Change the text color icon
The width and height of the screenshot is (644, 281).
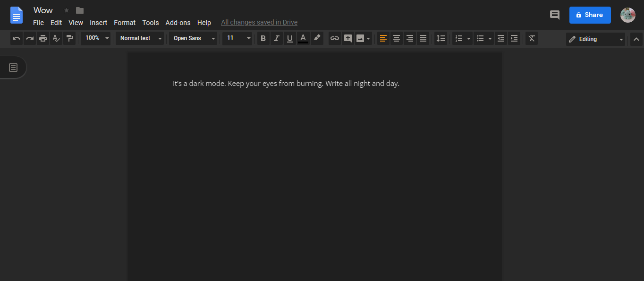[x=303, y=38]
